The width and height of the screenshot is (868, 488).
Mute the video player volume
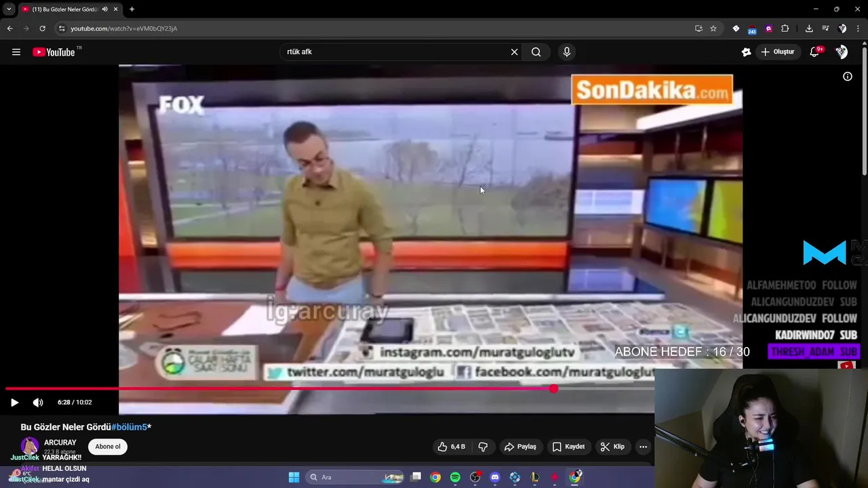pos(38,403)
